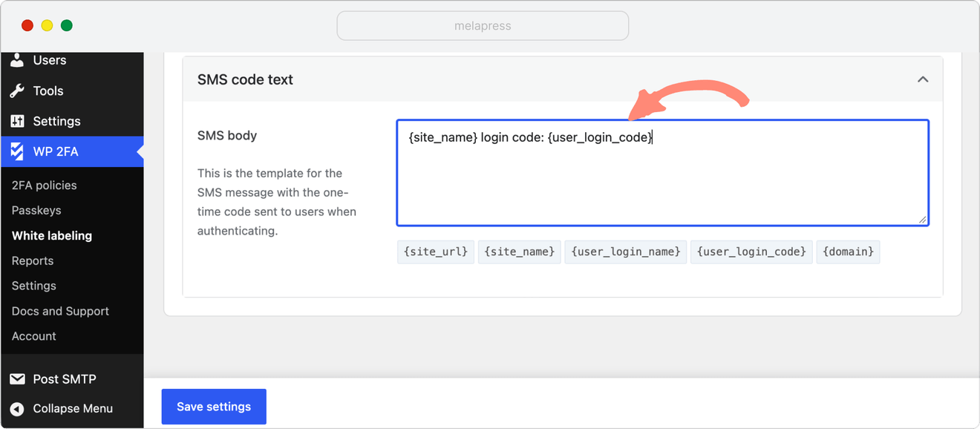The width and height of the screenshot is (980, 429).
Task: Open the Account submenu page
Action: tap(34, 336)
